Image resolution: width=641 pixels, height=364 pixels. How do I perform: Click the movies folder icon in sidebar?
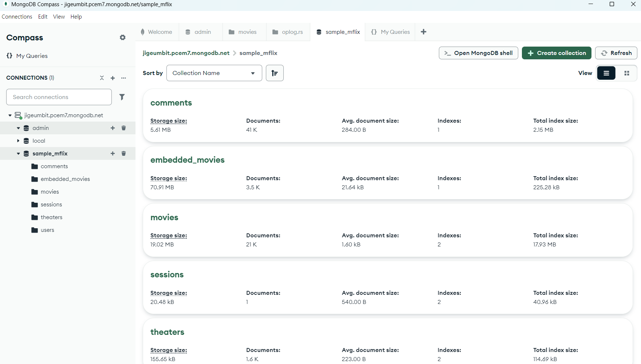[35, 192]
